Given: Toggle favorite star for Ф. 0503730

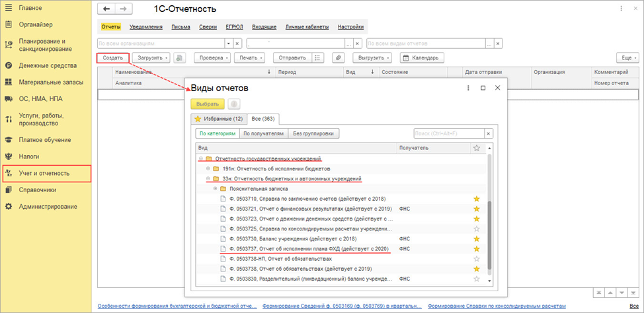Looking at the screenshot, I should [x=477, y=239].
